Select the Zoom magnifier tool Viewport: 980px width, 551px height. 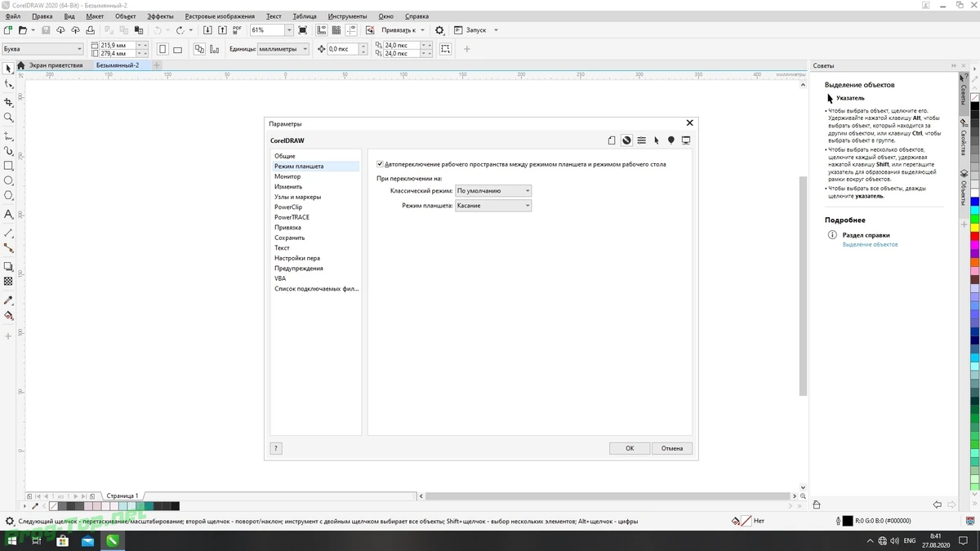pos(8,118)
